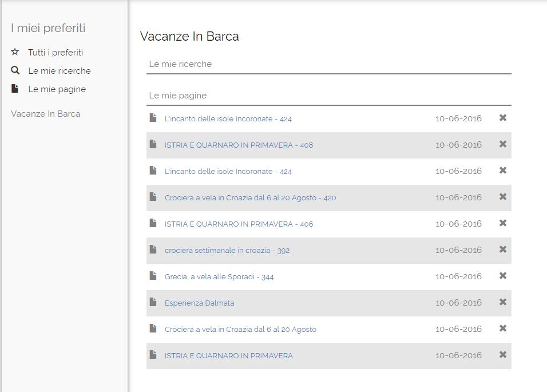Viewport: 547px width, 392px height.
Task: Open Esperienza Dalmata page link
Action: (199, 303)
